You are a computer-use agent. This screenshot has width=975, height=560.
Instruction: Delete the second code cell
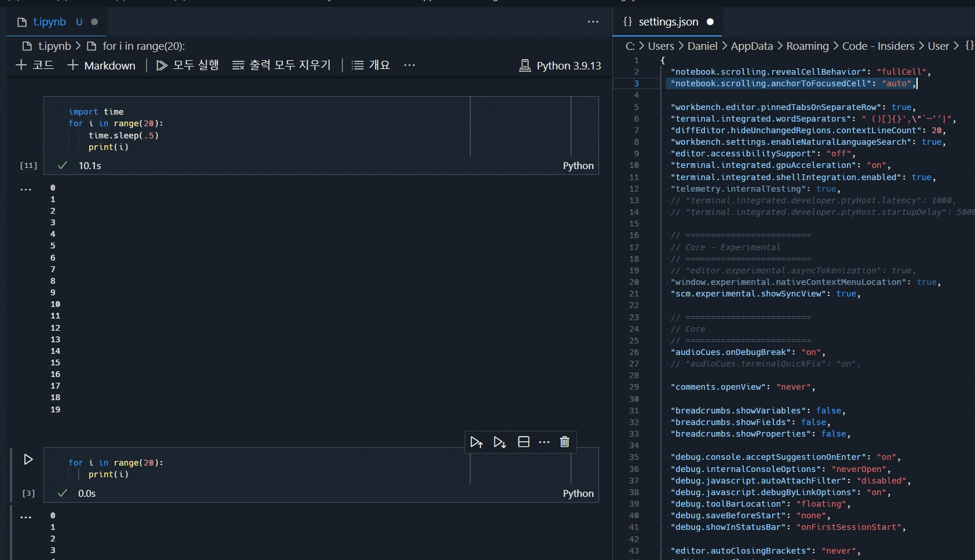click(565, 441)
